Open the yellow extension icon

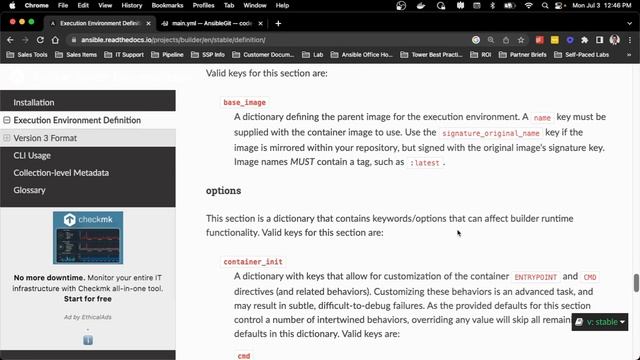pos(555,40)
